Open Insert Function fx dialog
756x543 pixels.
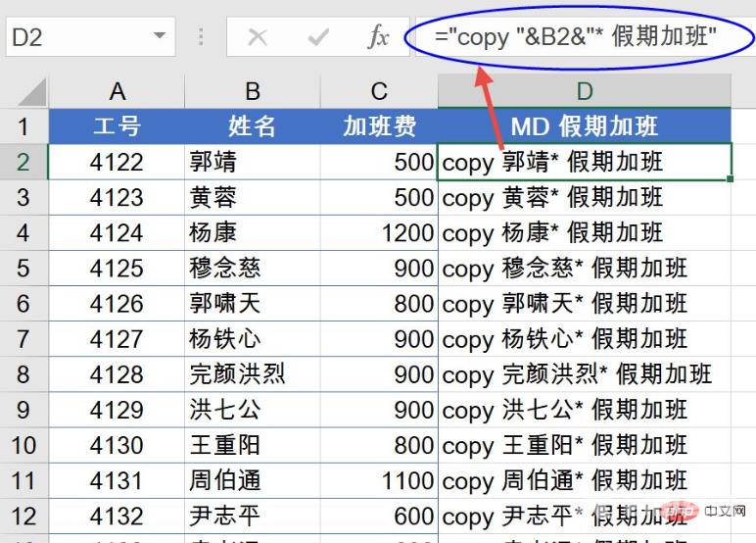(378, 37)
